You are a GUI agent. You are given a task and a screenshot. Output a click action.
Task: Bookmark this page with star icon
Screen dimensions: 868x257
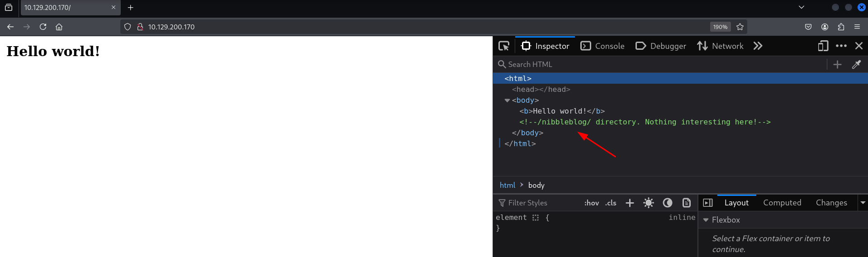tap(740, 27)
